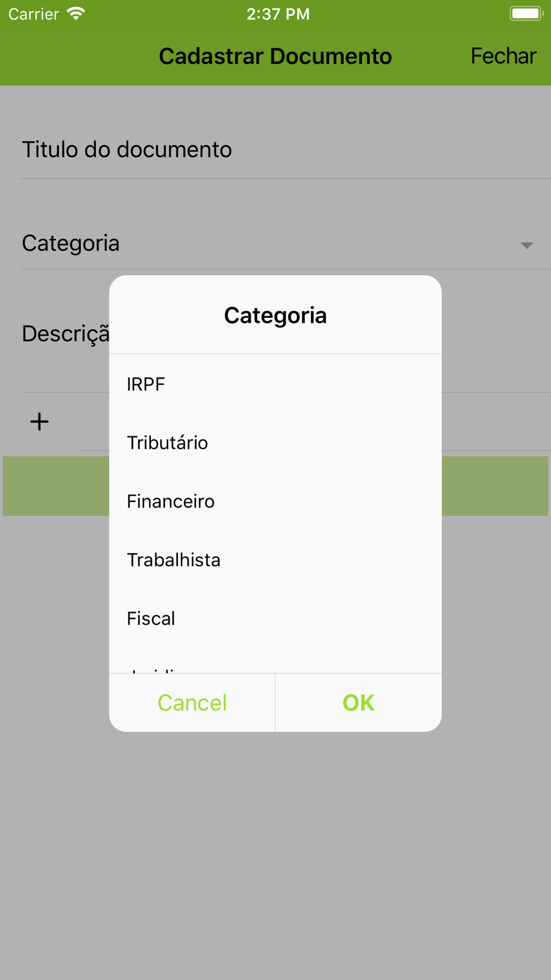Choose Fiscal in the category list
The width and height of the screenshot is (551, 980).
[x=275, y=618]
